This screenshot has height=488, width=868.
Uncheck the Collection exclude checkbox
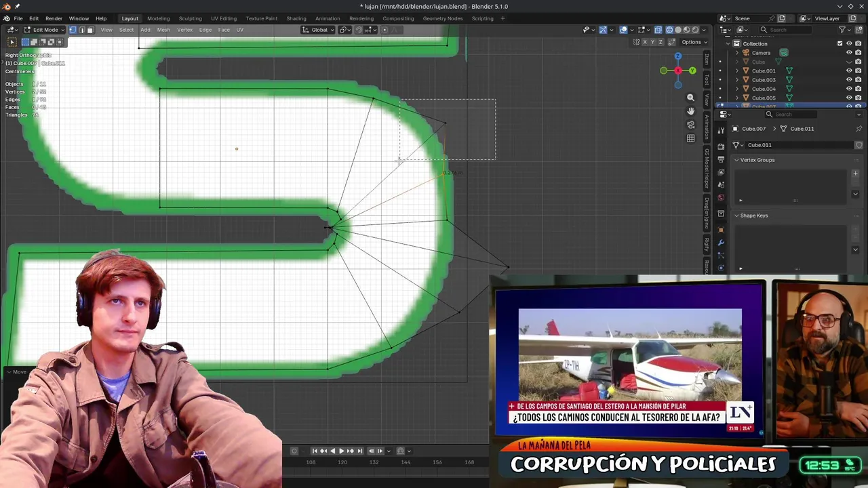tap(840, 43)
